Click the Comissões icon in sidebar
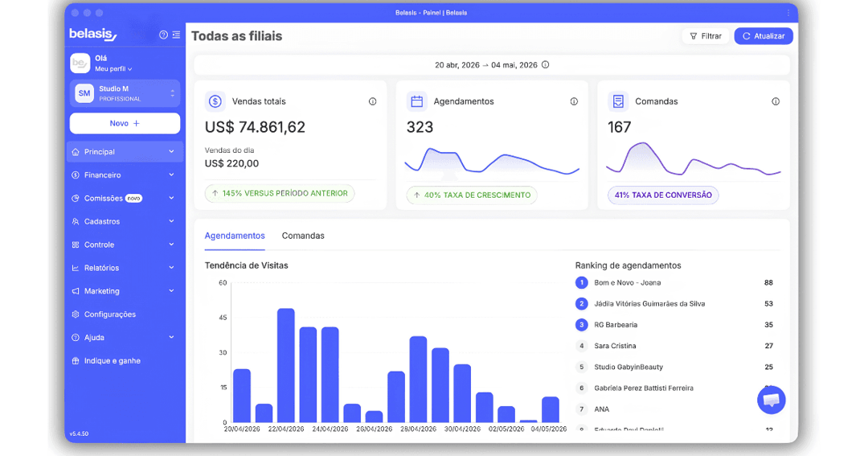The height and width of the screenshot is (456, 868). (x=76, y=199)
